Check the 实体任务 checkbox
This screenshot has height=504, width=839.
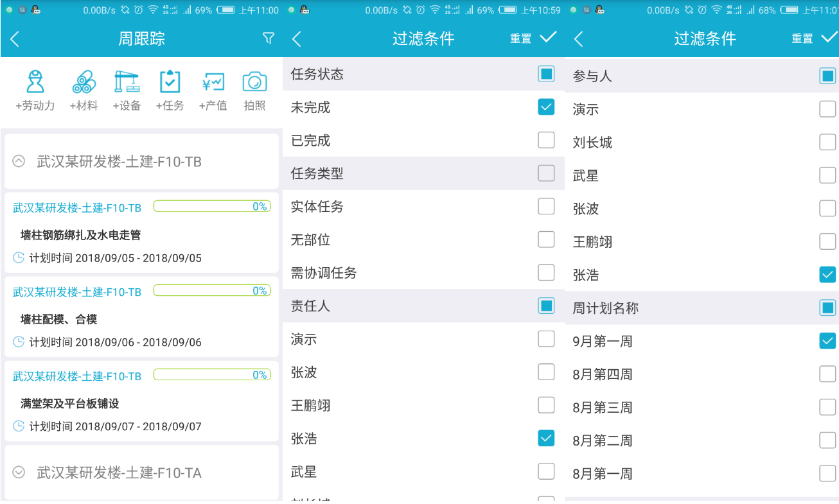(x=546, y=206)
